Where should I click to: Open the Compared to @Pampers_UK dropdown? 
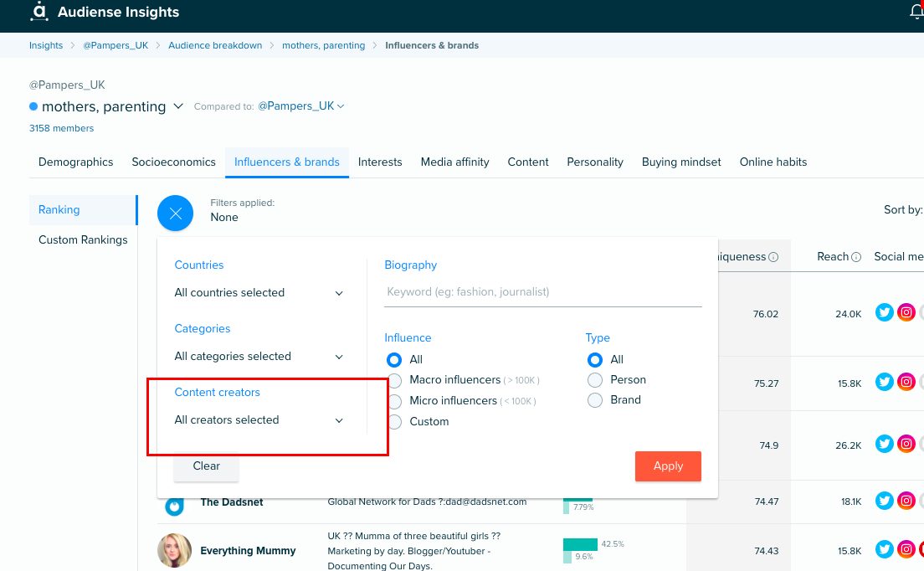(301, 106)
